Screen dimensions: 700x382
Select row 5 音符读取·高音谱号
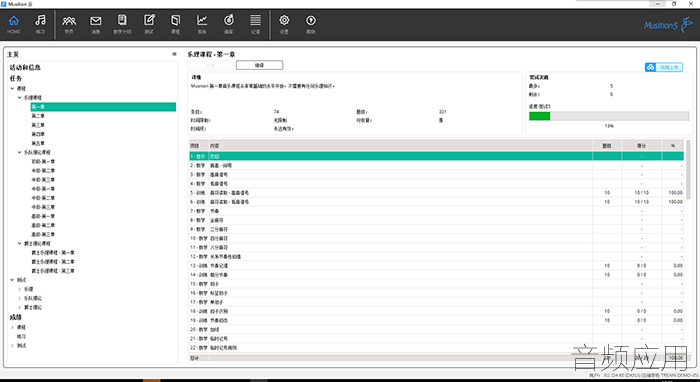436,193
